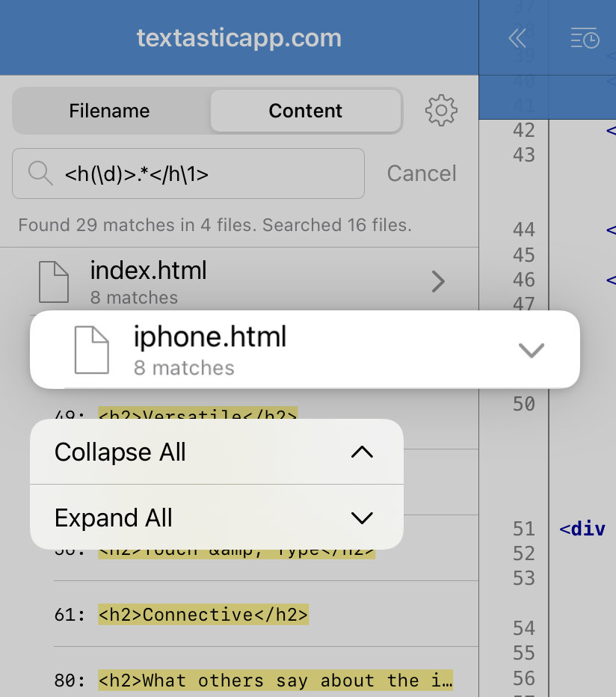Switch search mode to Content
The image size is (616, 697).
305,111
